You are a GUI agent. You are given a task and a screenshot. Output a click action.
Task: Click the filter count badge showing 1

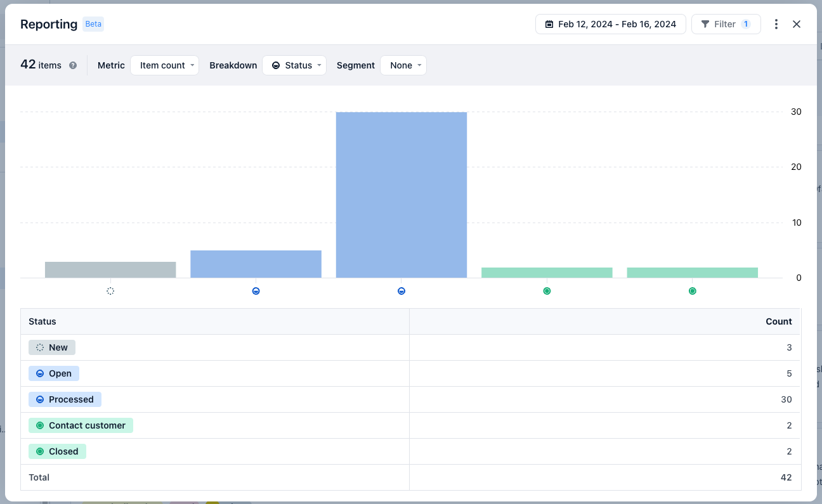click(x=746, y=24)
